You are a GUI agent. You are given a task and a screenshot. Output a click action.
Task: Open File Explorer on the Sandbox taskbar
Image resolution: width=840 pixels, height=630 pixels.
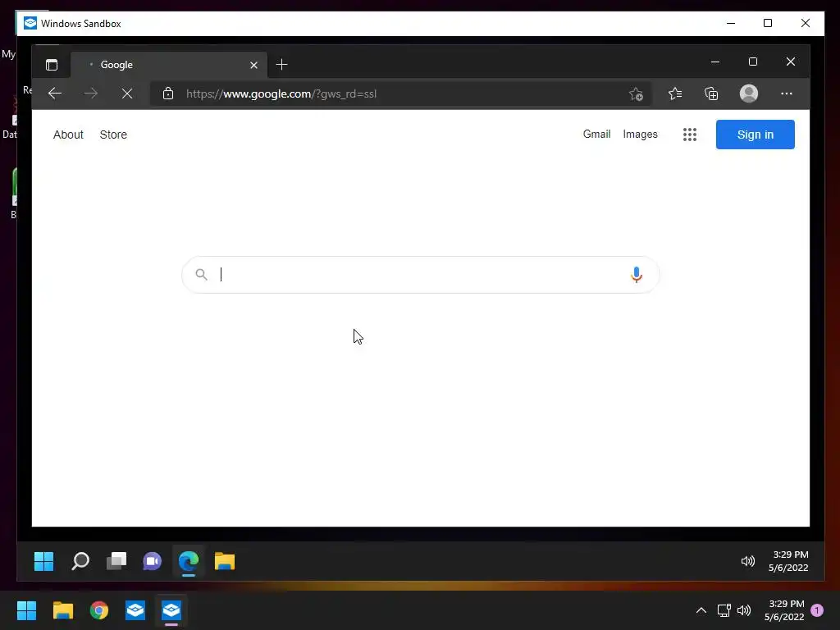(x=225, y=561)
